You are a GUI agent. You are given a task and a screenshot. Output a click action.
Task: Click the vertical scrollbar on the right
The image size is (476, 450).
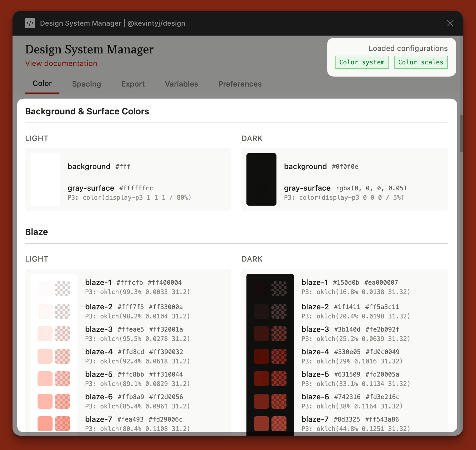pos(461,134)
